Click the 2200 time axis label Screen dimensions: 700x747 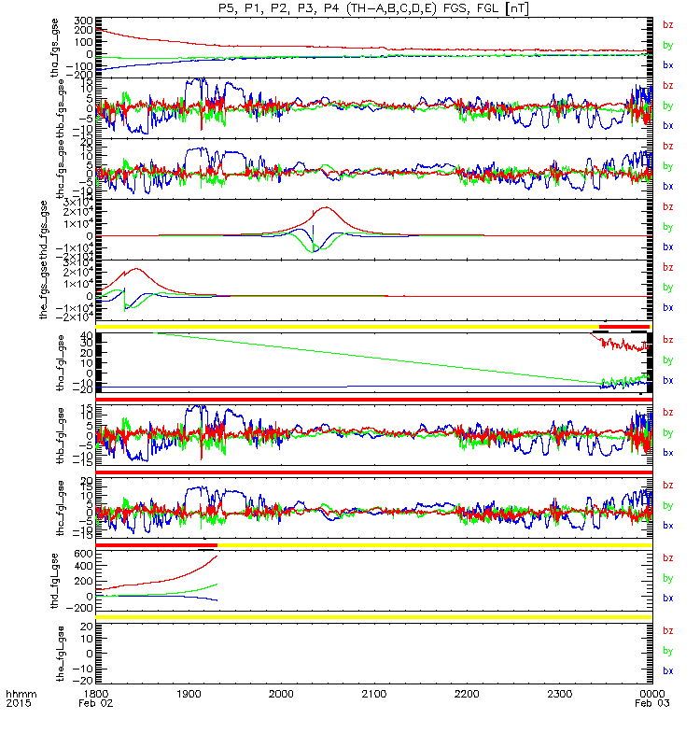467,694
